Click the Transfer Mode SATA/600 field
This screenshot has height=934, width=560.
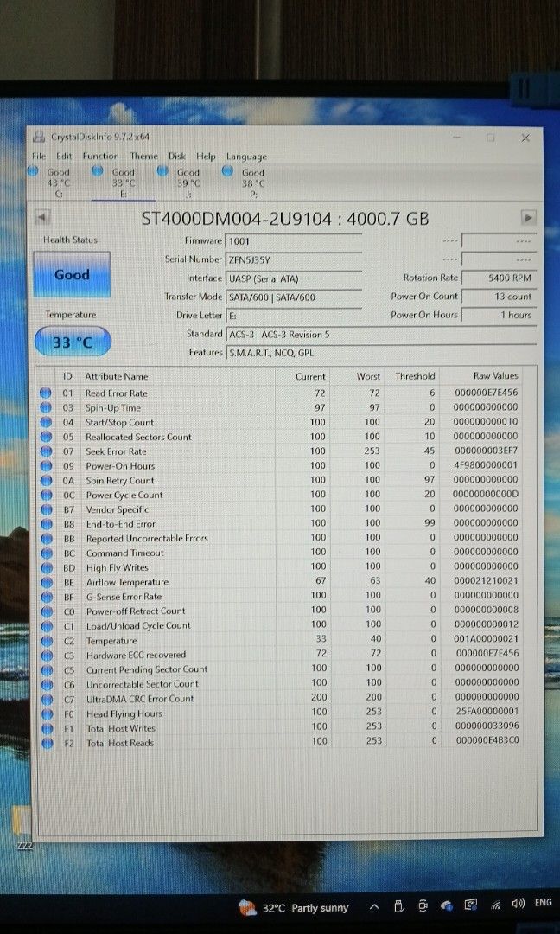294,297
